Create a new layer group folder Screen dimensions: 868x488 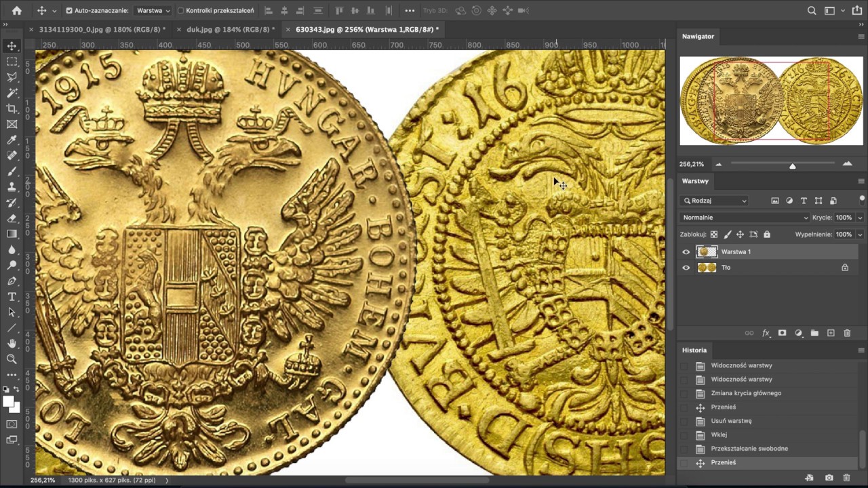click(814, 333)
